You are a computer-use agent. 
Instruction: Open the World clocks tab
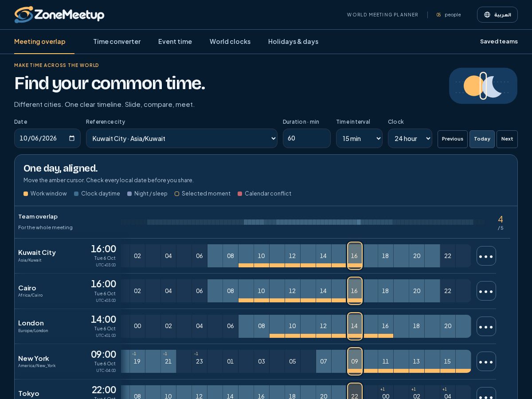(230, 42)
